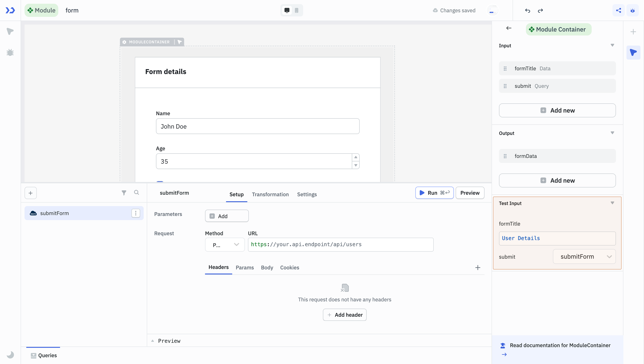Open the share icon button
Image resolution: width=644 pixels, height=364 pixels.
click(618, 11)
